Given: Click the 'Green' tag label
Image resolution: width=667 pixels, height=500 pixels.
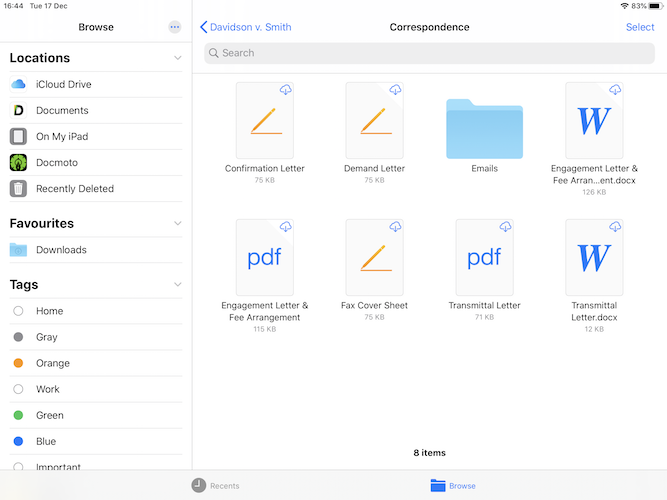Looking at the screenshot, I should 50,415.
